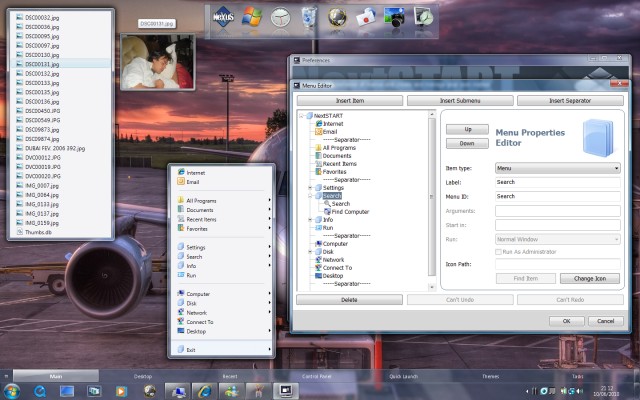Image resolution: width=640 pixels, height=400 pixels.
Task: Expand the Settings node in the tree
Action: point(311,188)
